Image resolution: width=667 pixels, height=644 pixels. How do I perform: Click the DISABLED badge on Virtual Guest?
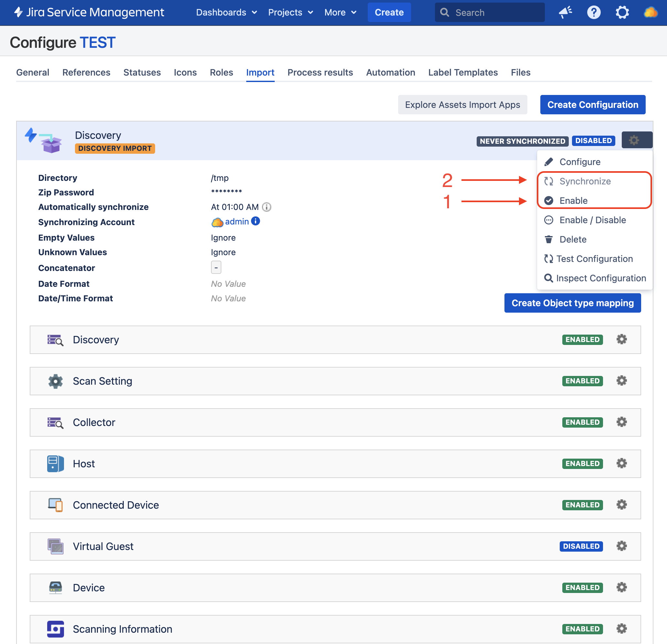click(581, 546)
